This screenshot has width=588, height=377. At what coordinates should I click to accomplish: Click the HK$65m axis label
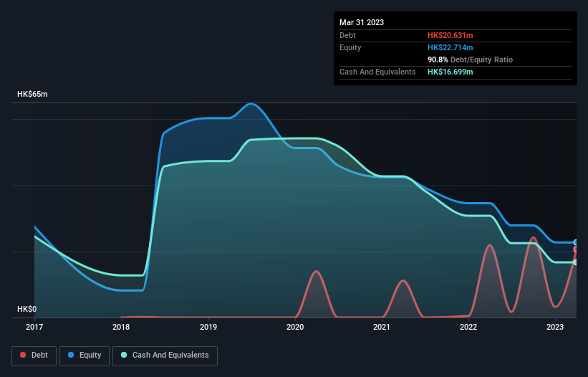(x=32, y=94)
